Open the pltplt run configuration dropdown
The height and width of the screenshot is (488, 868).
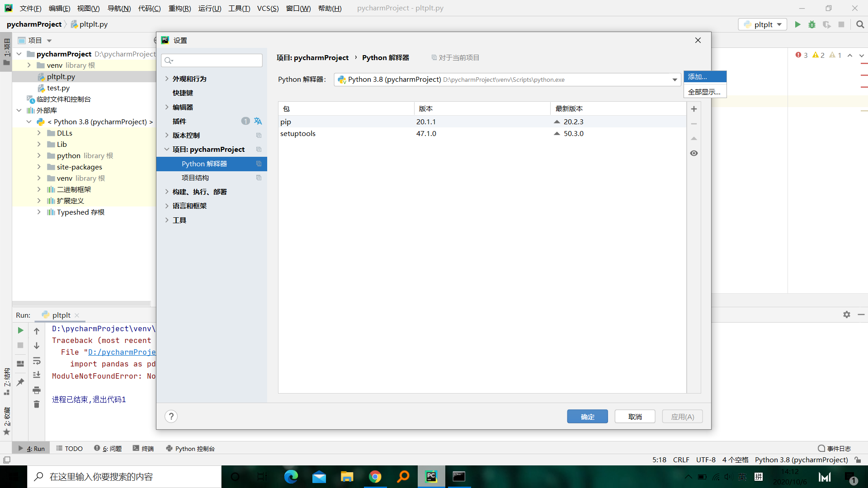(763, 24)
